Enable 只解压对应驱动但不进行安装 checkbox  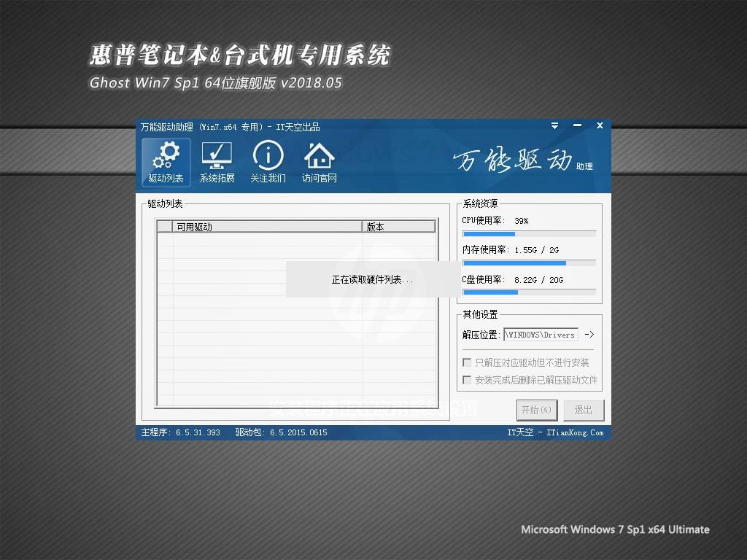pos(467,362)
